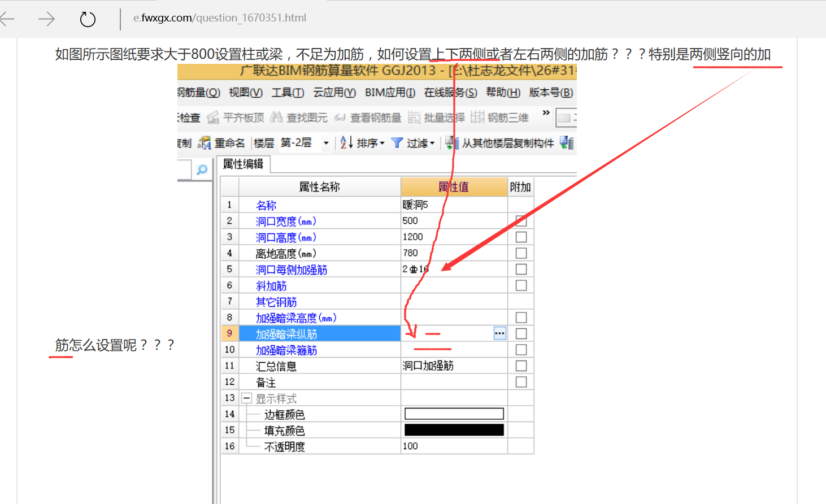Viewport: 826px width, 504px height.
Task: Click the 排序 A-Z sort icon
Action: pos(346,143)
